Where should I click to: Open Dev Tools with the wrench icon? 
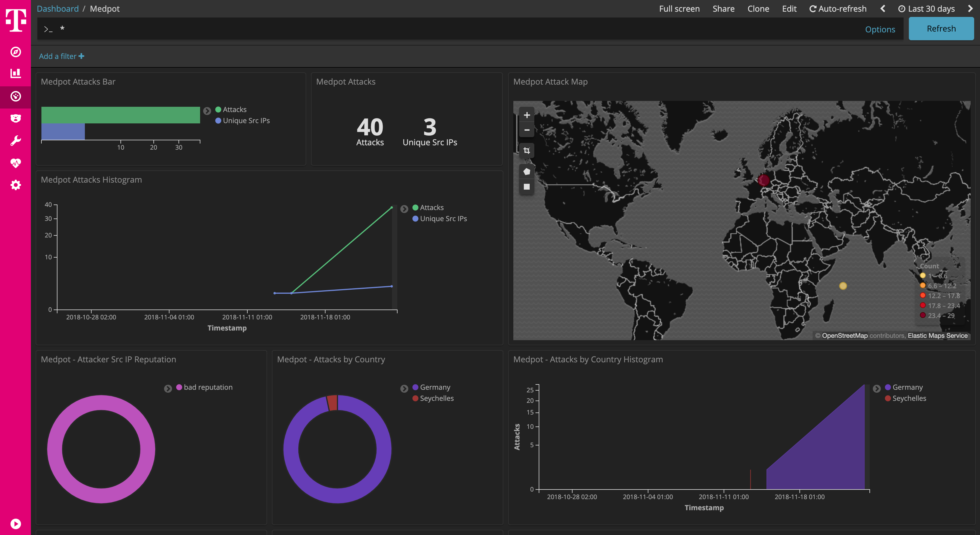coord(15,140)
